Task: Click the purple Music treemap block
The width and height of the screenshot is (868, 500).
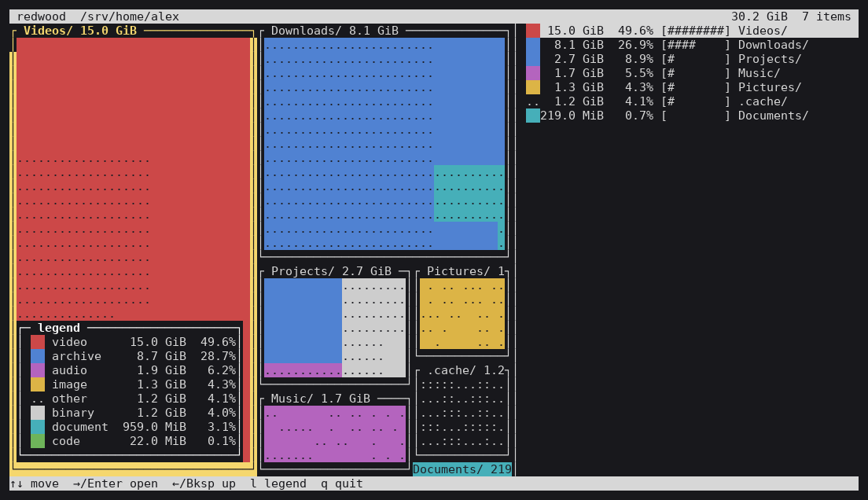Action: pos(335,434)
